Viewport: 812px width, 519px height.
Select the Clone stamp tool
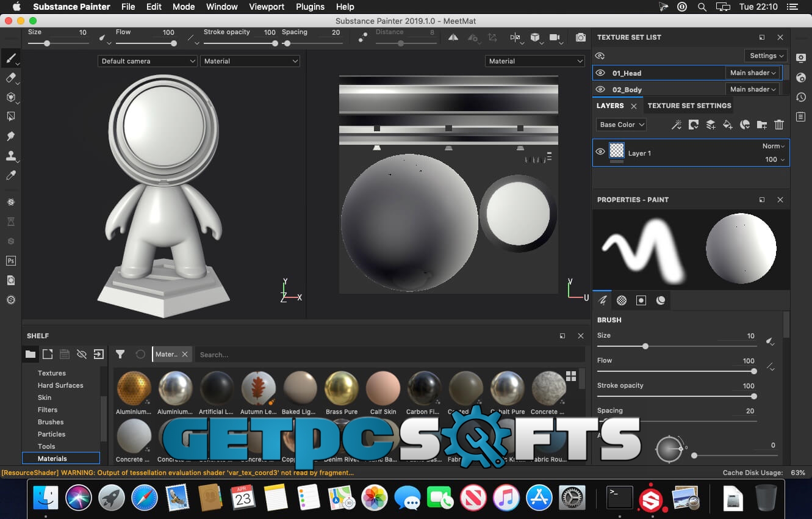click(x=10, y=156)
